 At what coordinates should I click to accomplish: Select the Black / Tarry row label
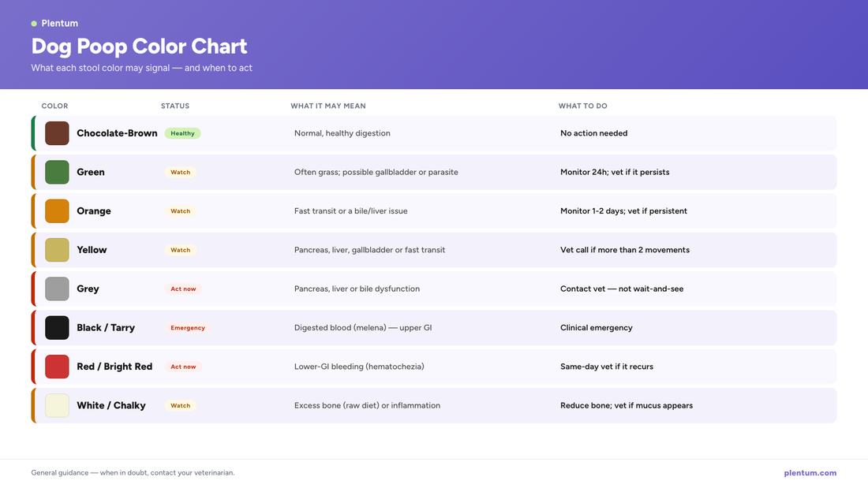(x=106, y=327)
